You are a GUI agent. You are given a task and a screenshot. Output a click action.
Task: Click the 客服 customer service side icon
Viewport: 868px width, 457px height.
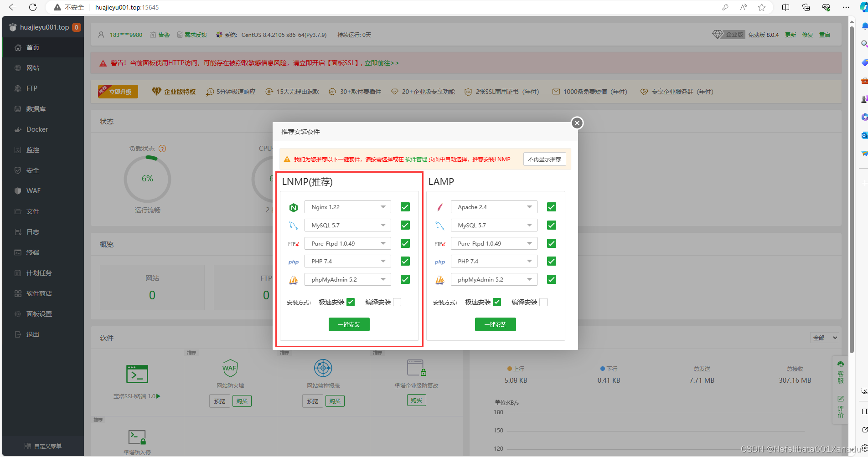[841, 372]
